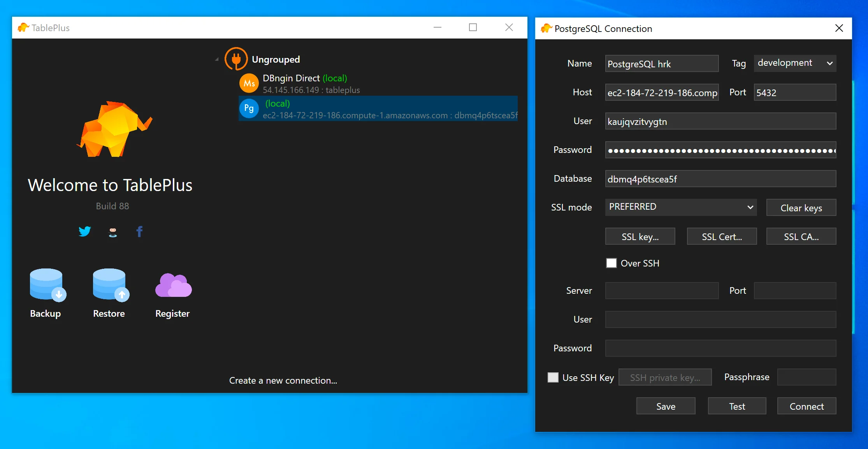The height and width of the screenshot is (449, 868).
Task: Click the blue Pg connection badge
Action: (x=249, y=109)
